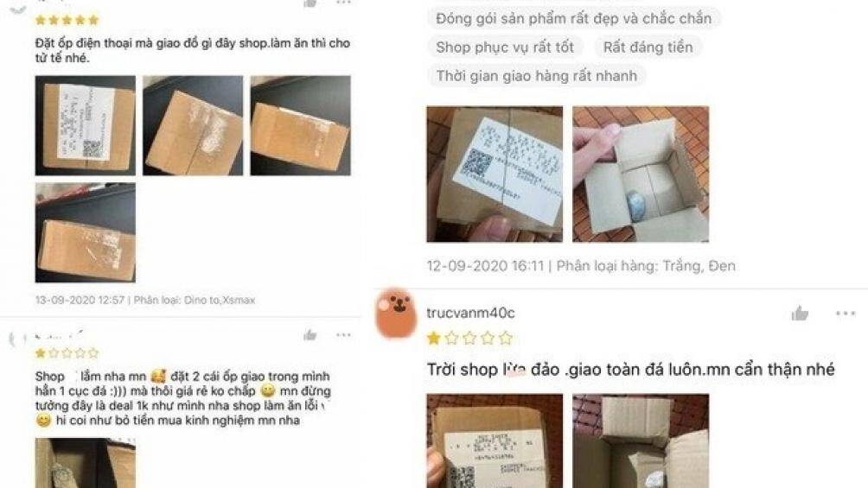This screenshot has height=488, width=868.
Task: Select the 'Thời gian giao hàng rất nhanh' tag
Action: click(536, 76)
